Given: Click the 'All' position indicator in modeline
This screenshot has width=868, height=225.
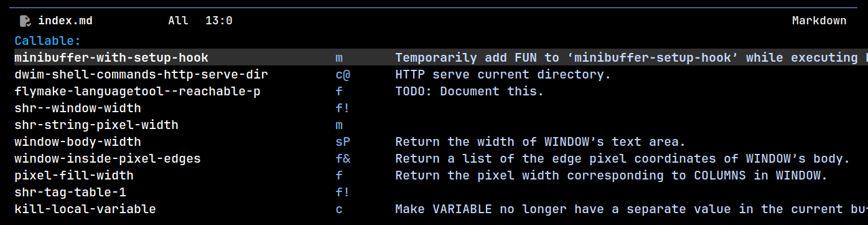Looking at the screenshot, I should [178, 21].
